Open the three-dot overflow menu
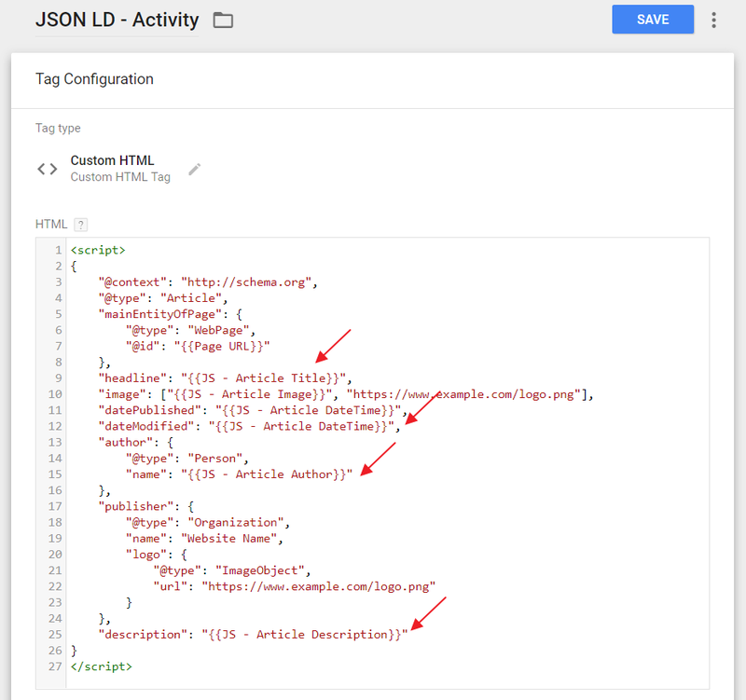746x700 pixels. 713,20
